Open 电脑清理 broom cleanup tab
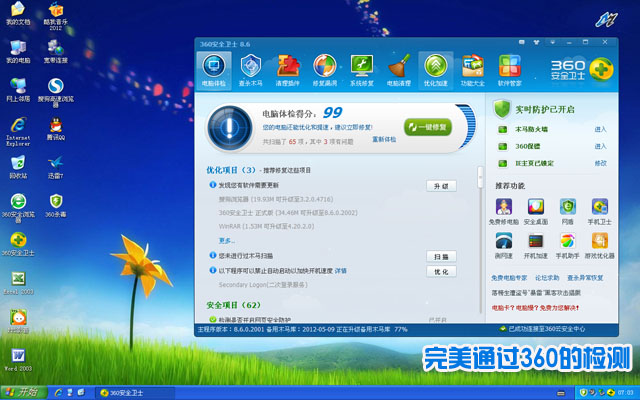 (x=399, y=71)
